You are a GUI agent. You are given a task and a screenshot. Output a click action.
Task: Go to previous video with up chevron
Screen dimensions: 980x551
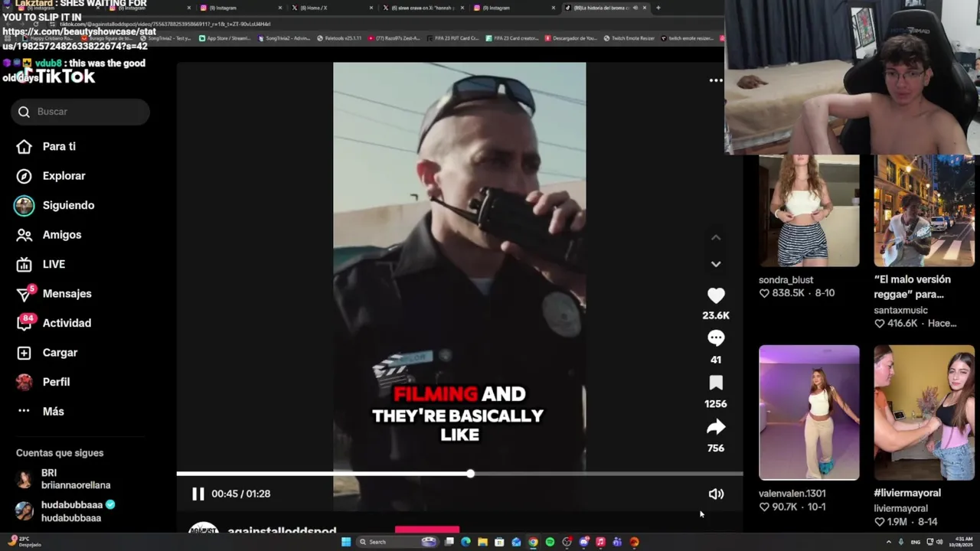(716, 237)
